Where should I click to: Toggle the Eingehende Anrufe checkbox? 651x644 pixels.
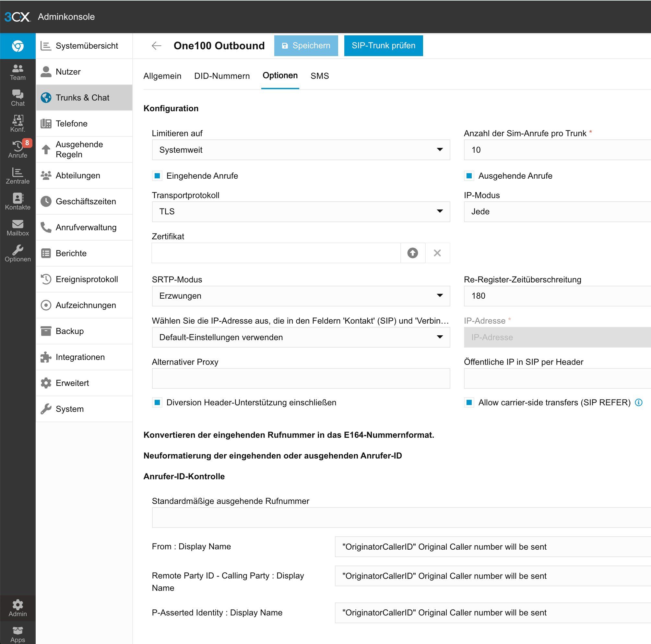tap(157, 176)
